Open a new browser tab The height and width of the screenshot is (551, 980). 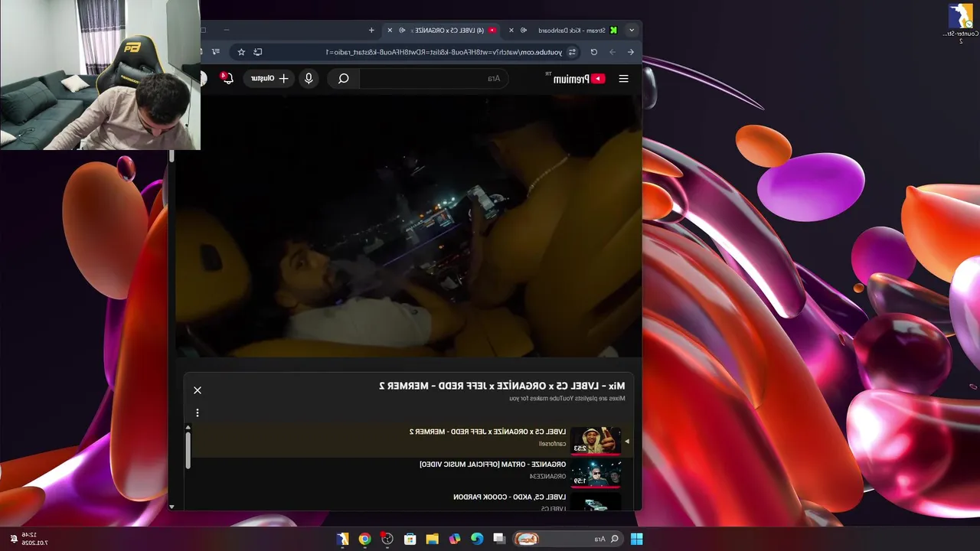[371, 31]
